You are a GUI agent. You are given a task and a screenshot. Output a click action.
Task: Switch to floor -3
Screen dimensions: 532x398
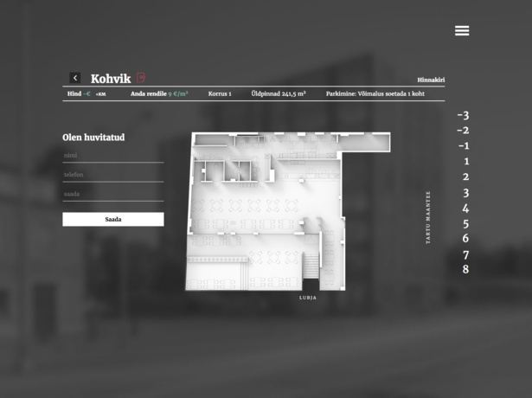tap(463, 115)
